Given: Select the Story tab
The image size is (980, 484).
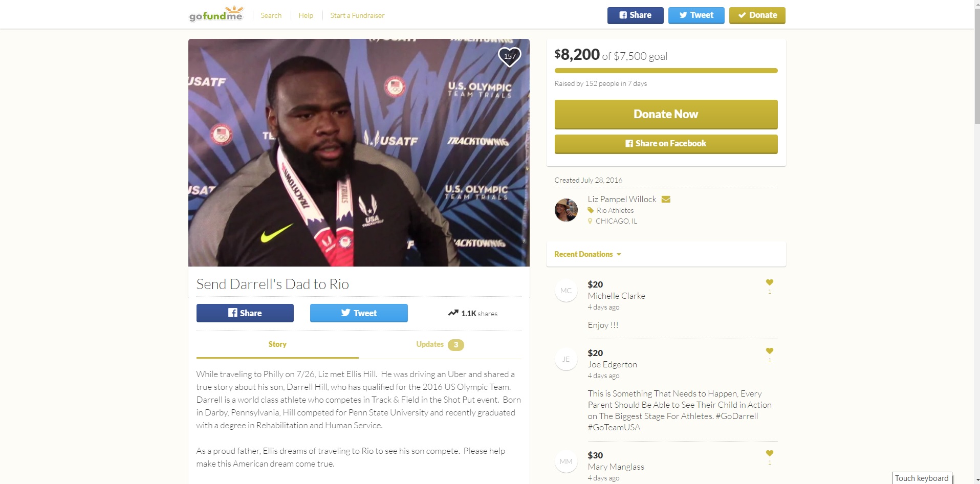Looking at the screenshot, I should pos(277,344).
